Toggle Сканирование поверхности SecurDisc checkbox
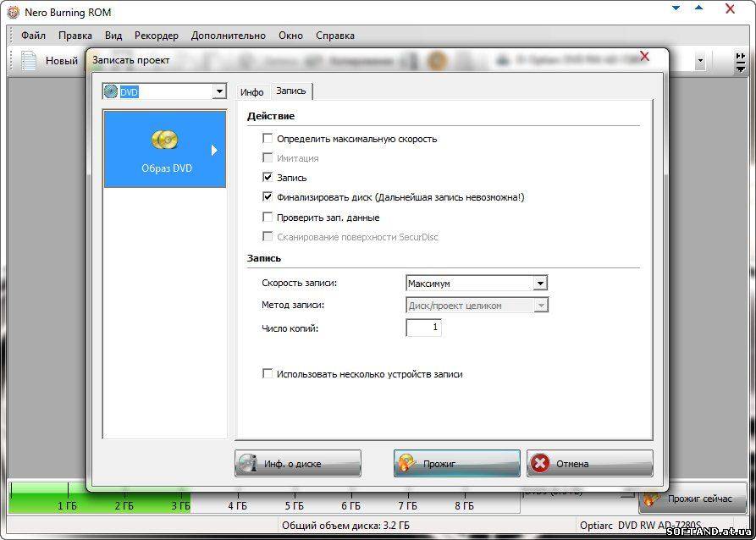 tap(268, 237)
